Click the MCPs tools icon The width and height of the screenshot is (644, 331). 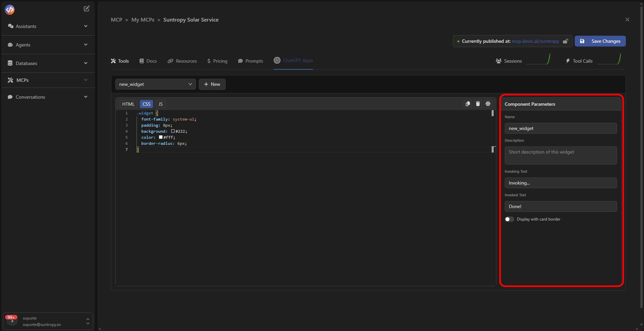(x=10, y=80)
